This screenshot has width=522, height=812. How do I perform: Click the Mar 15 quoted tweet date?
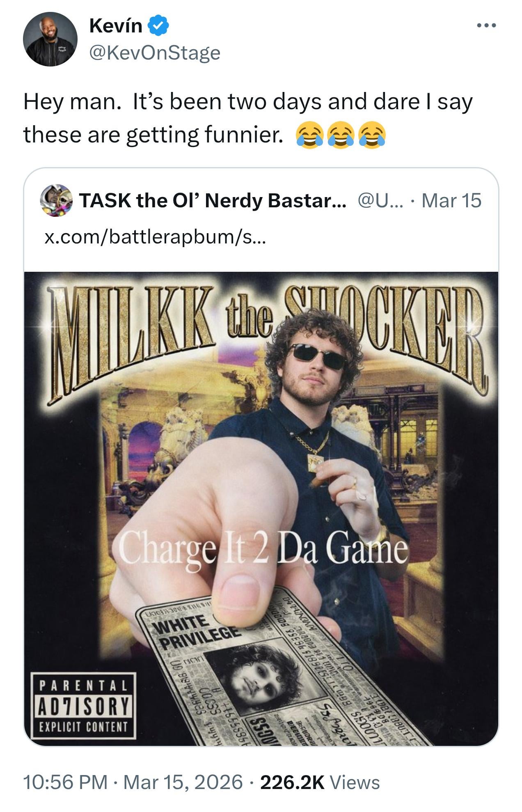coord(451,200)
